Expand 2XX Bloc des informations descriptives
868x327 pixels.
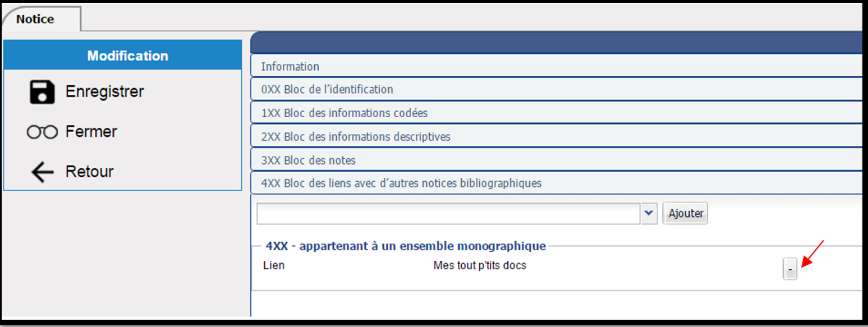[x=556, y=136]
